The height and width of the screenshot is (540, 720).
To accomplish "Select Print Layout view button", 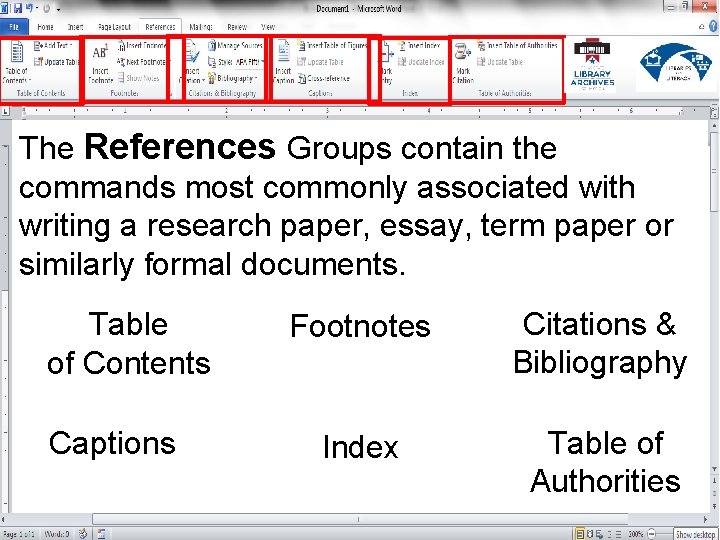I will pyautogui.click(x=580, y=534).
